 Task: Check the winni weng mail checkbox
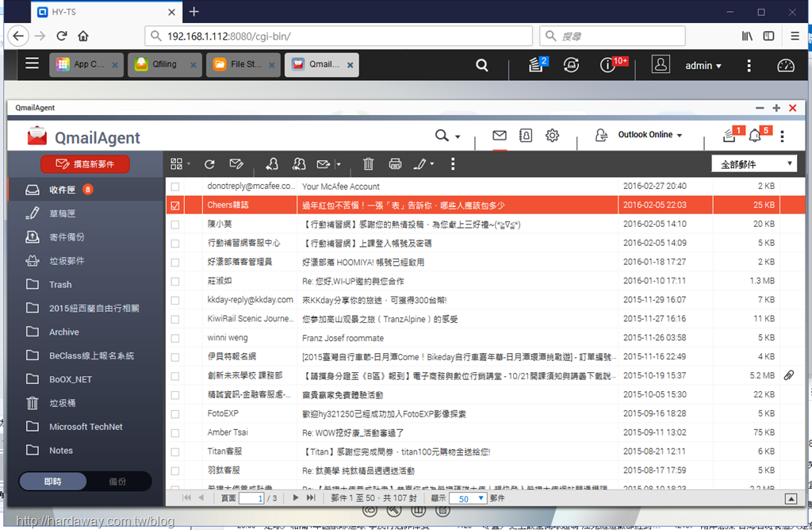175,338
